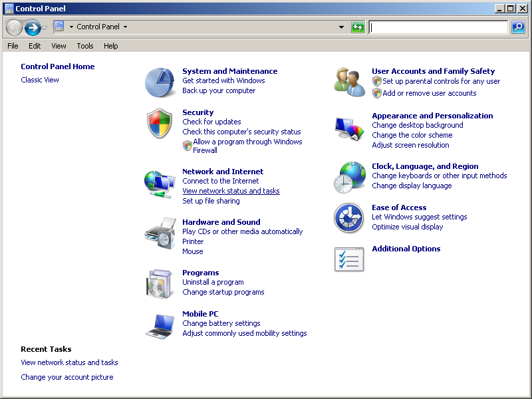Open Change startup programs
532x399 pixels.
(223, 292)
